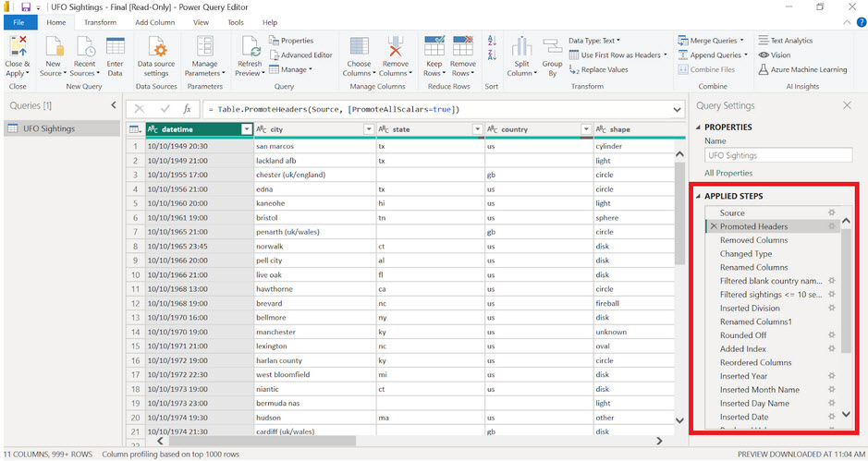The image size is (868, 461).
Task: Click the All Properties link
Action: click(x=727, y=173)
